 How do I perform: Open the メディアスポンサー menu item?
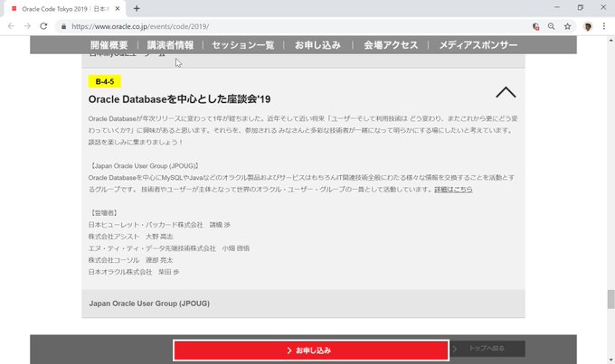coord(478,45)
